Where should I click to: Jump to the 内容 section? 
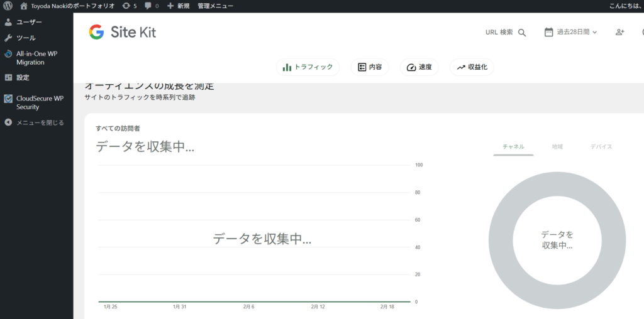(370, 67)
